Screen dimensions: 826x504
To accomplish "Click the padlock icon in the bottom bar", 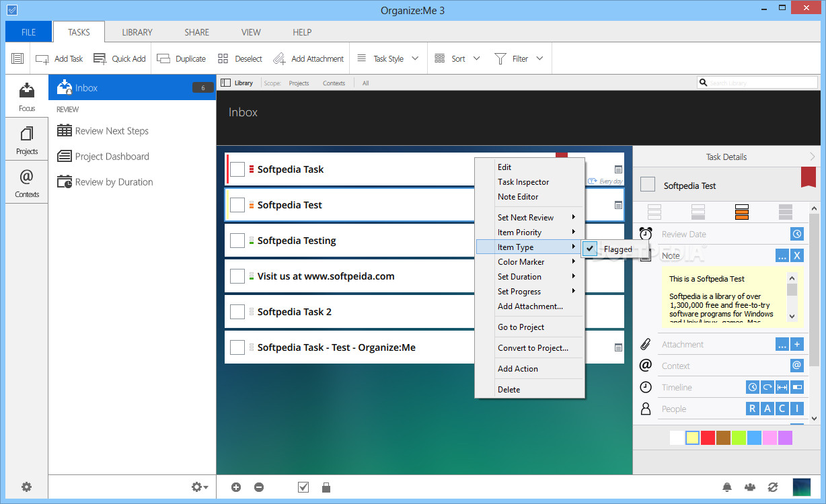I will click(x=326, y=487).
